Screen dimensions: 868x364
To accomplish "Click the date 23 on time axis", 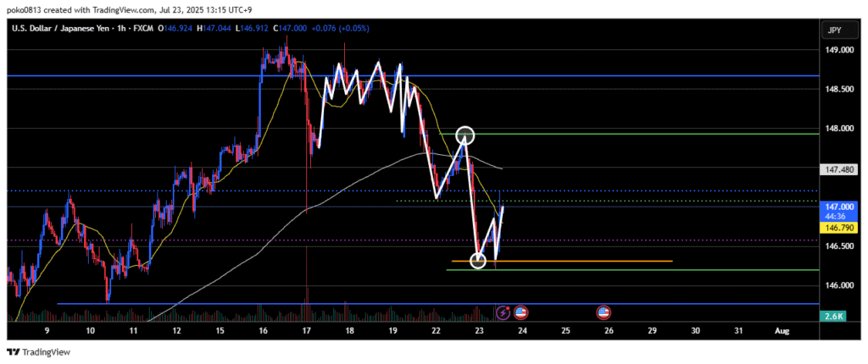I will click(x=478, y=331).
